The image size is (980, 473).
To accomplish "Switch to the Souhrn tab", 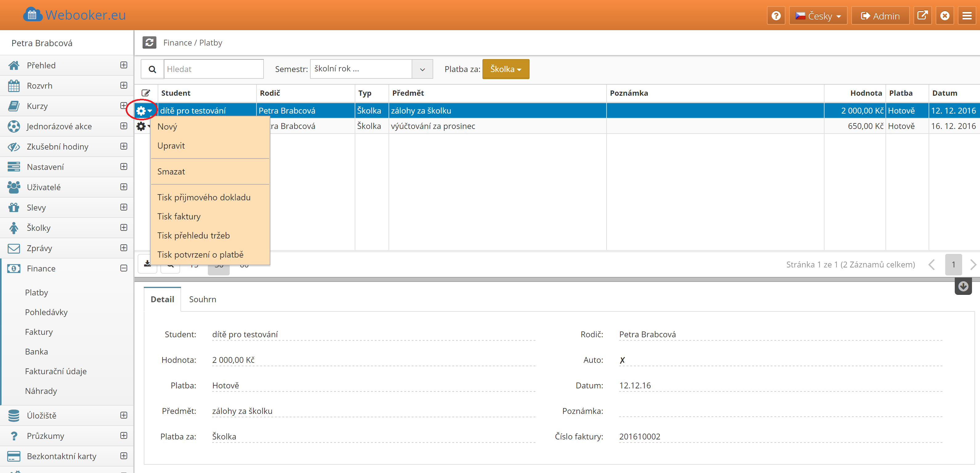I will [202, 299].
